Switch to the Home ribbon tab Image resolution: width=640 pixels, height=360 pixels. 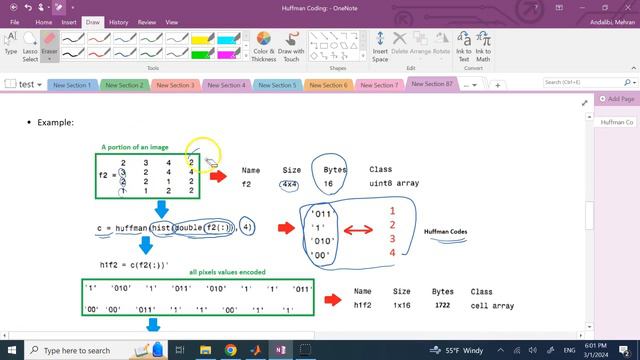tap(43, 22)
